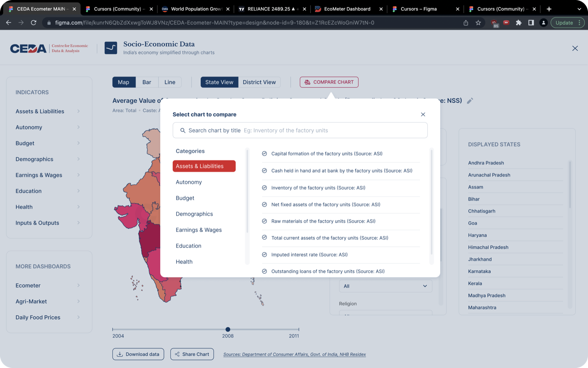Click the 2011 end of year slider
This screenshot has height=368, width=588.
(x=298, y=329)
